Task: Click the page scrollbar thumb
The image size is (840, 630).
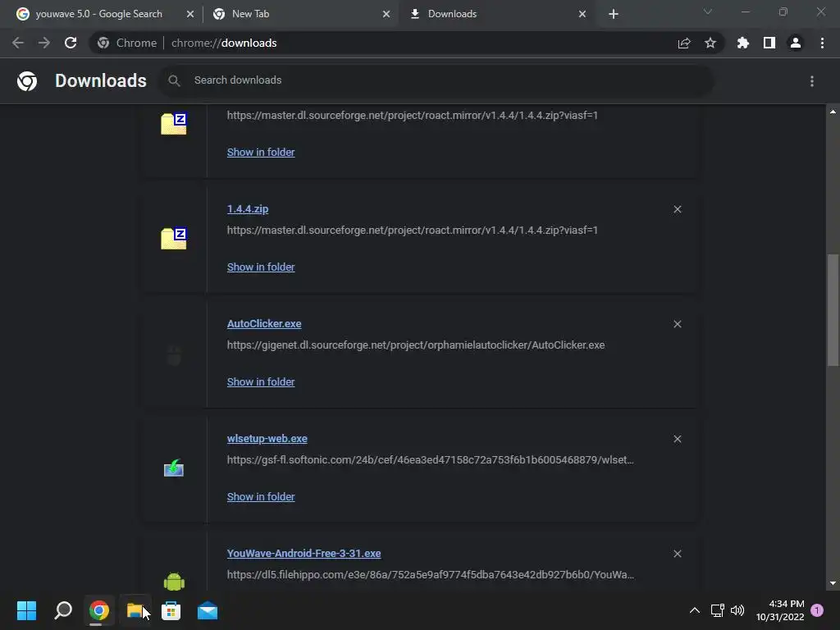Action: 833,310
